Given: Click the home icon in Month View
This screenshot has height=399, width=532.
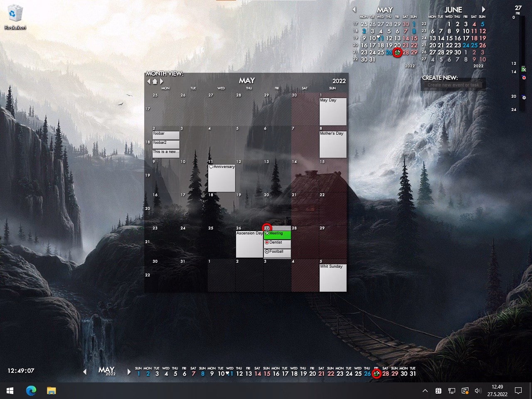Looking at the screenshot, I should 155,81.
